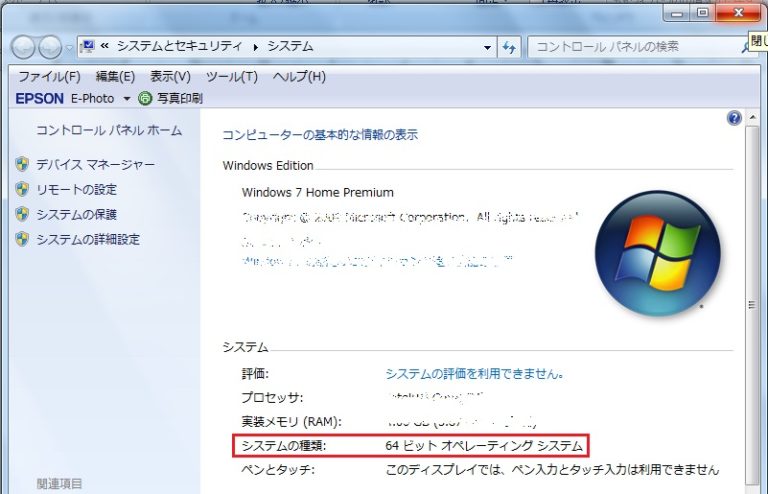
Task: Select システムとセキュリティ in the breadcrumb
Action: click(x=179, y=47)
